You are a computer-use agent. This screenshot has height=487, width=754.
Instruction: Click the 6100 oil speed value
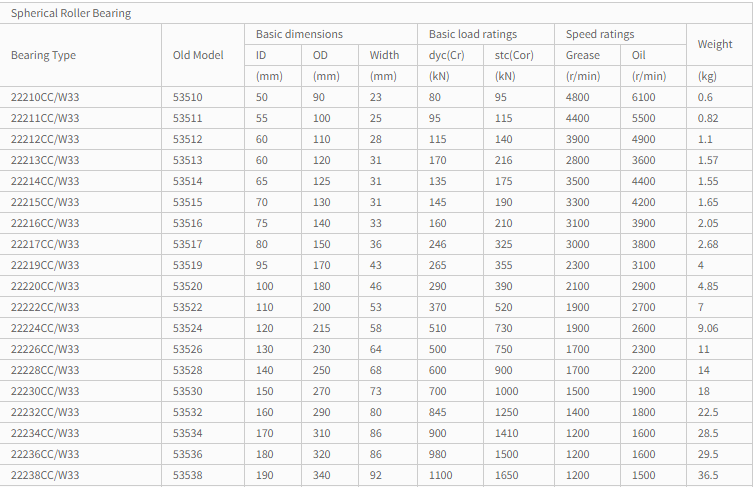pyautogui.click(x=644, y=97)
